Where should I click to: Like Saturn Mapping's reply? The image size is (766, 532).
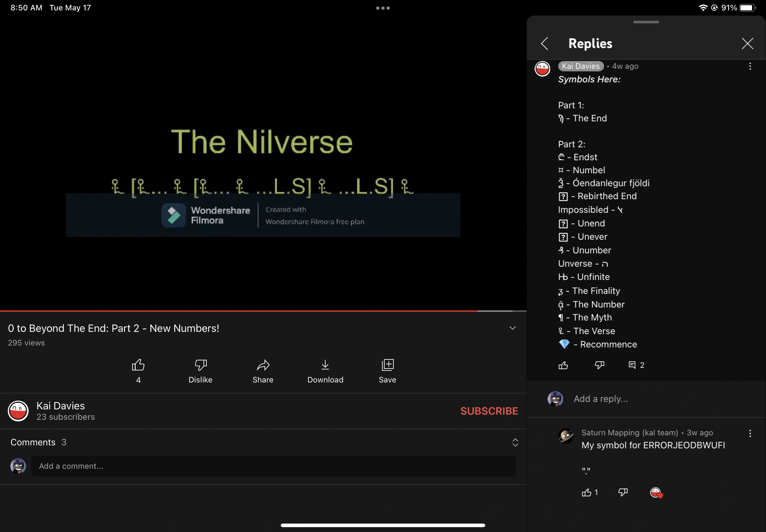tap(587, 493)
